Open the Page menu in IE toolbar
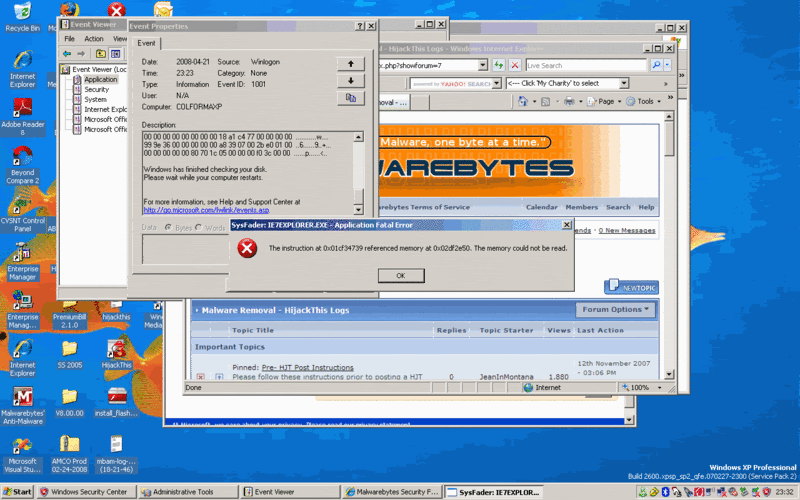The image size is (800, 500). [605, 102]
